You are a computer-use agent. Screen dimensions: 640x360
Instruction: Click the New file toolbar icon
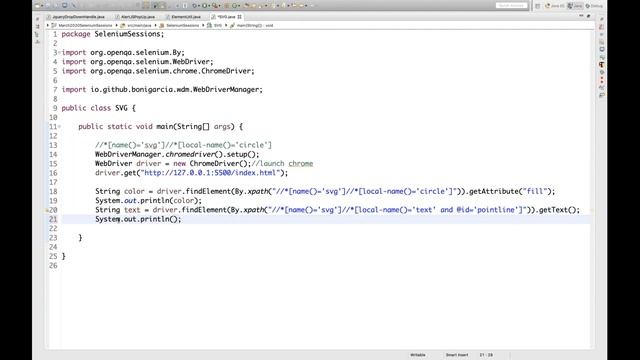pyautogui.click(x=37, y=6)
